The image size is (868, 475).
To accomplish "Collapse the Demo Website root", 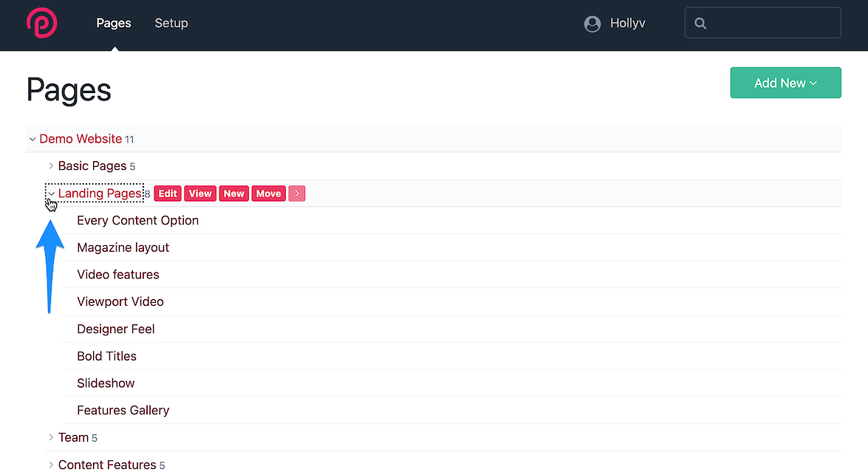I will (x=32, y=140).
